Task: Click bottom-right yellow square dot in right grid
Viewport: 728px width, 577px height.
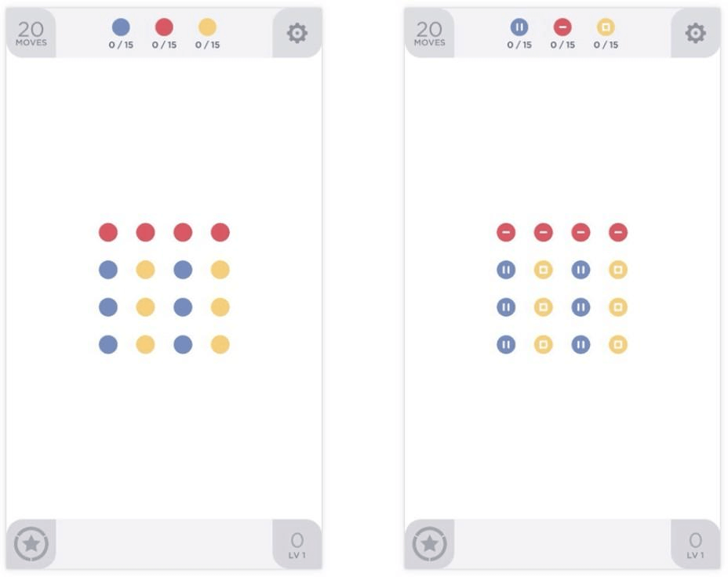Action: [x=618, y=345]
